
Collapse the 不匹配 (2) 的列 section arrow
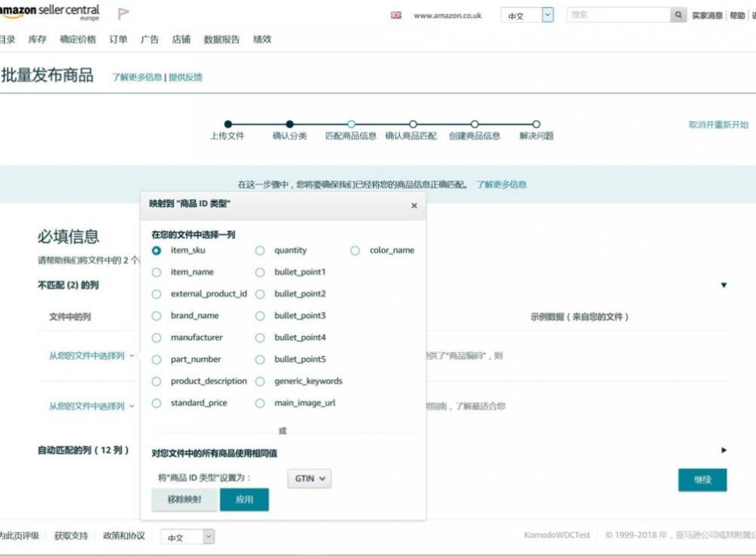click(x=723, y=285)
